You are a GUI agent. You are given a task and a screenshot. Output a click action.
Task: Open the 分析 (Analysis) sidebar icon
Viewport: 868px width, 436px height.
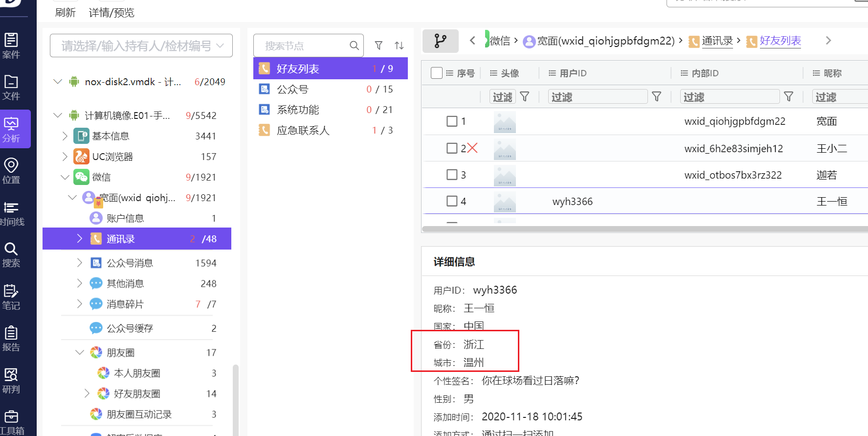(12, 129)
